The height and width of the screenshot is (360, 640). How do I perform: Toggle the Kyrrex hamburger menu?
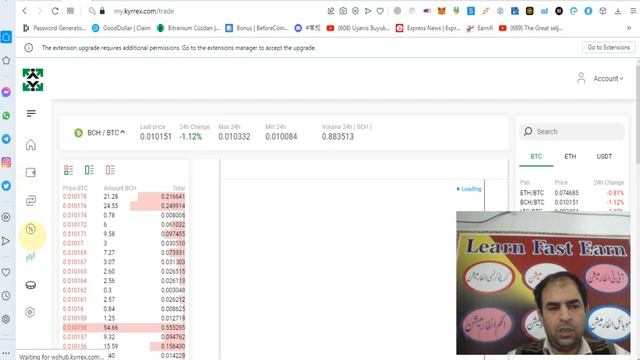31,113
